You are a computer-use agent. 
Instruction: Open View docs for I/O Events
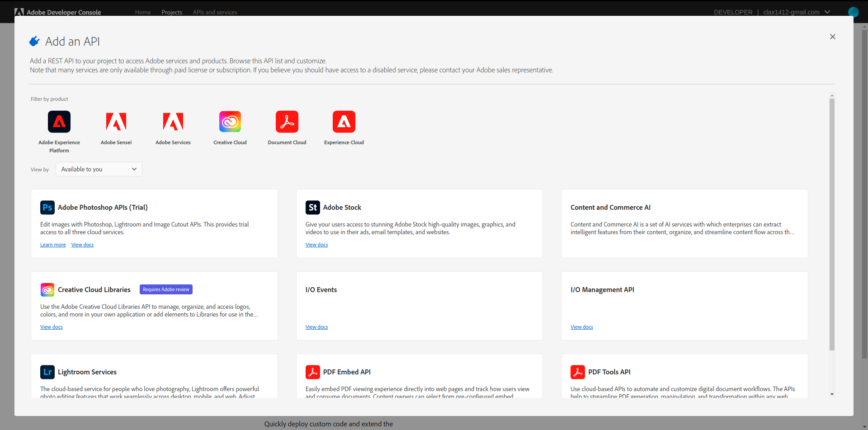(x=316, y=327)
